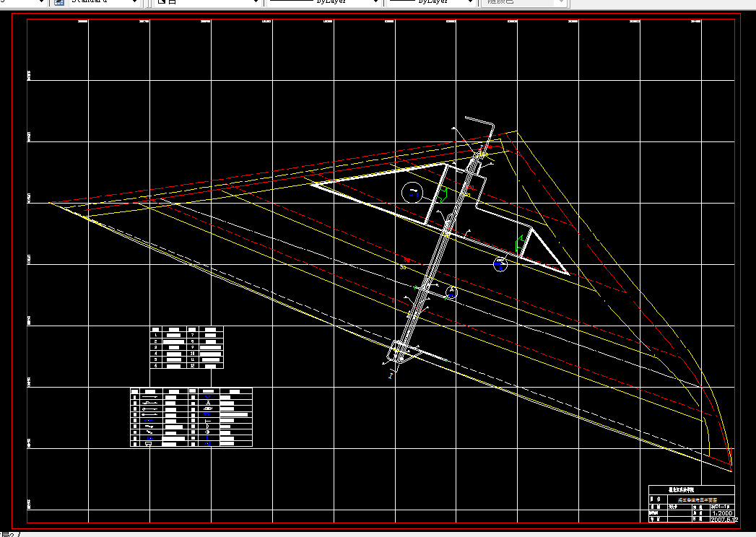Select the large circled detail marker near the triangle
Screen dimensions: 756x537
point(412,193)
